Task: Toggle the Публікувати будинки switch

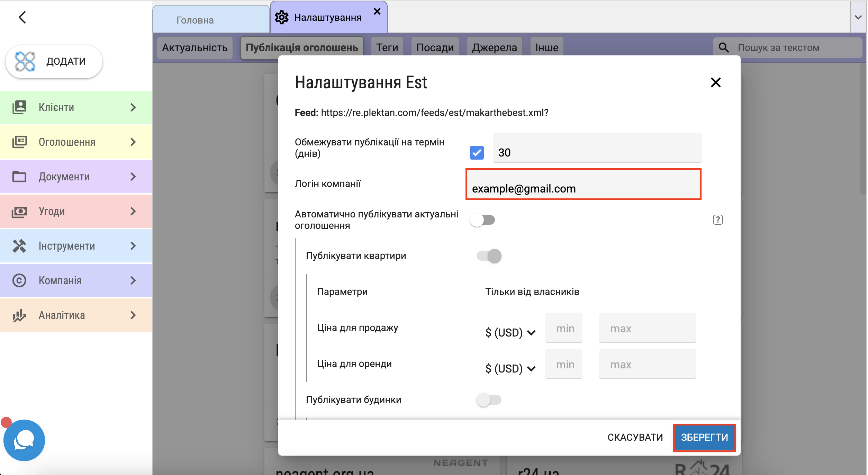Action: point(489,400)
